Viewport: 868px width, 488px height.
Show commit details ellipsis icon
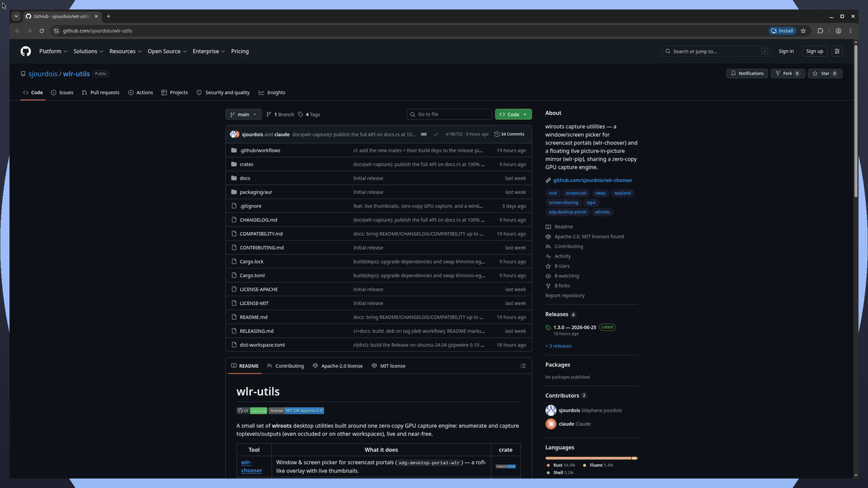point(424,134)
